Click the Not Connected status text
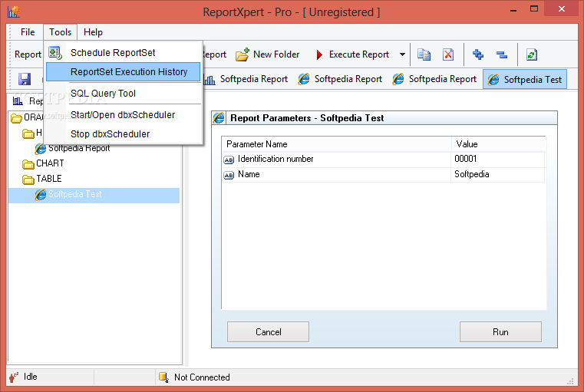Screen dimensions: 584x392 coord(202,377)
